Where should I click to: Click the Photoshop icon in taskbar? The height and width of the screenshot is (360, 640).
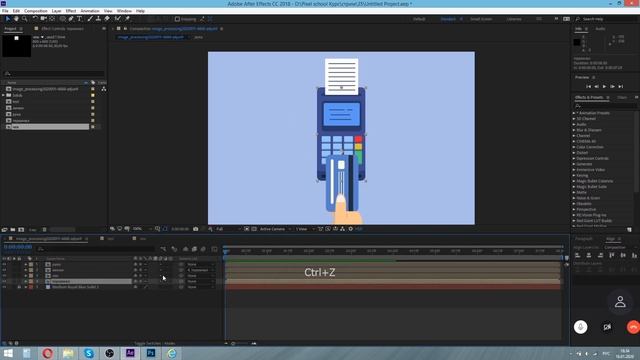(x=151, y=353)
